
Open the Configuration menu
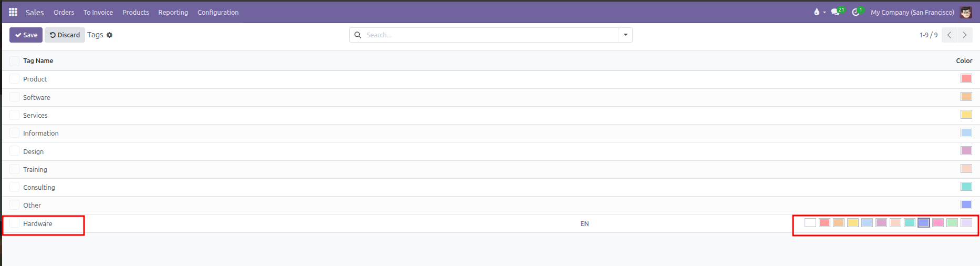218,12
